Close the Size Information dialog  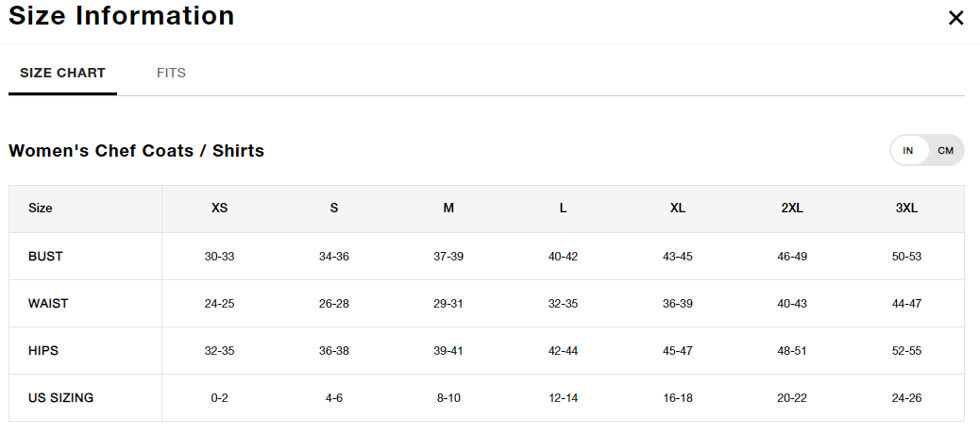[x=955, y=18]
